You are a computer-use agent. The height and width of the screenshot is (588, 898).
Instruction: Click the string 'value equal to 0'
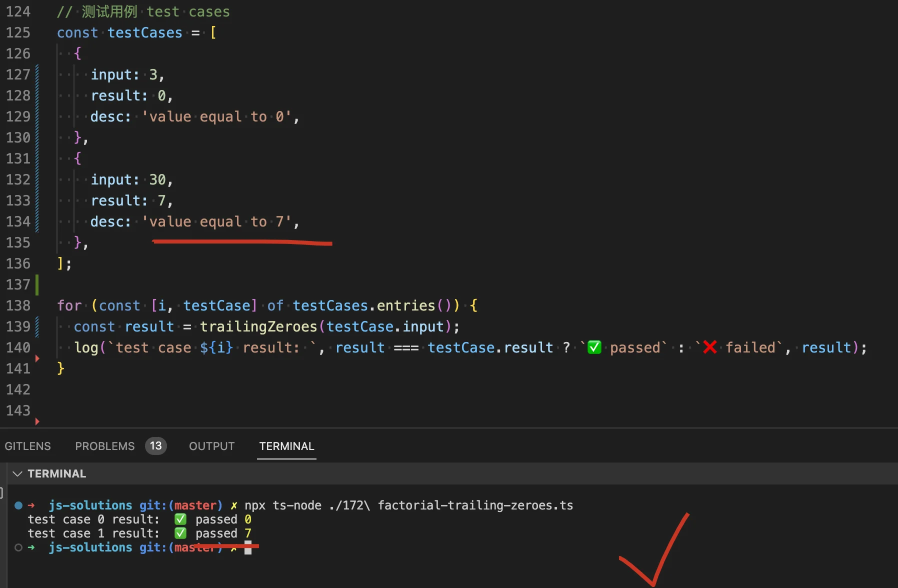(216, 116)
